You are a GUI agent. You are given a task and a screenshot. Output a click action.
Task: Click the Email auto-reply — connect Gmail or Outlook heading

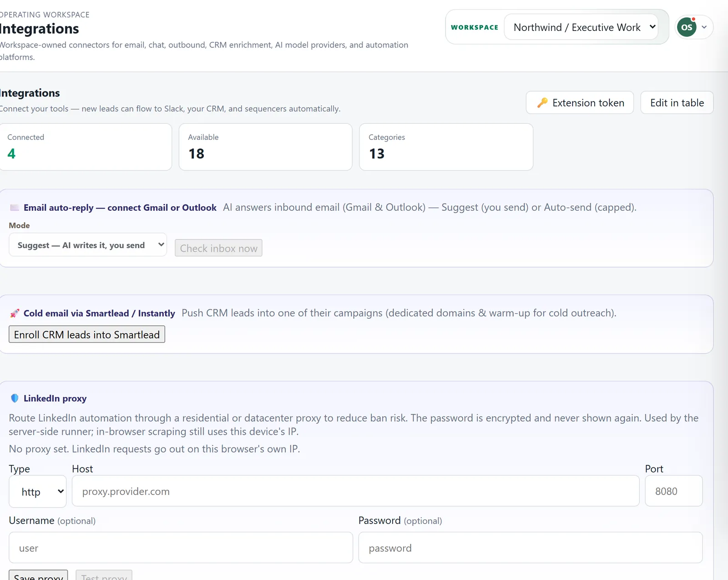tap(120, 208)
